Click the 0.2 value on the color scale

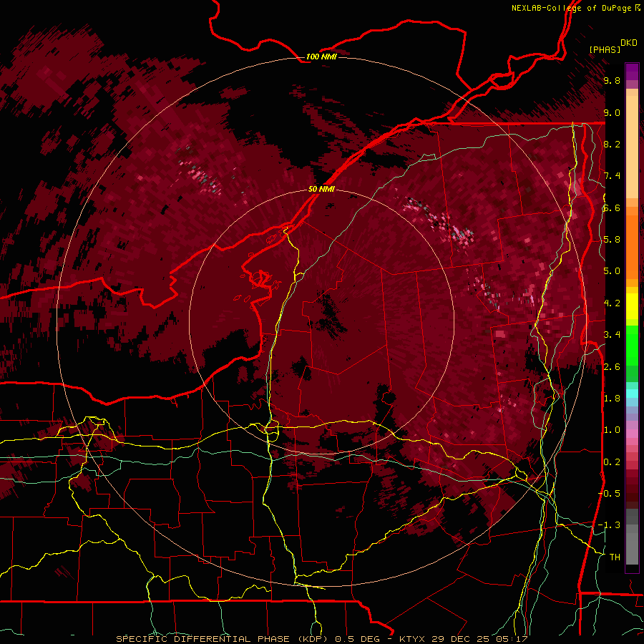click(612, 462)
